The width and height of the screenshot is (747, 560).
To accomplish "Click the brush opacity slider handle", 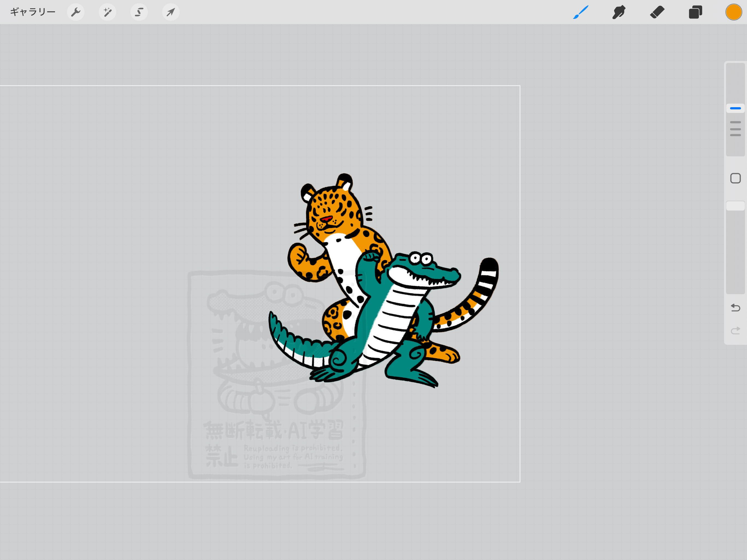I will [x=735, y=206].
